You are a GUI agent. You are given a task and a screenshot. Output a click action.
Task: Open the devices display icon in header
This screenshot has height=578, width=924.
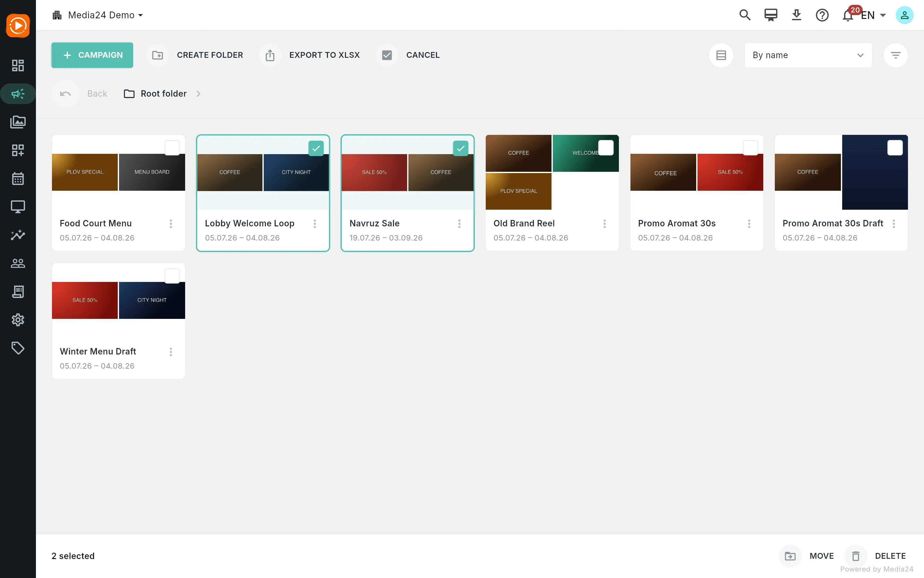click(x=771, y=15)
